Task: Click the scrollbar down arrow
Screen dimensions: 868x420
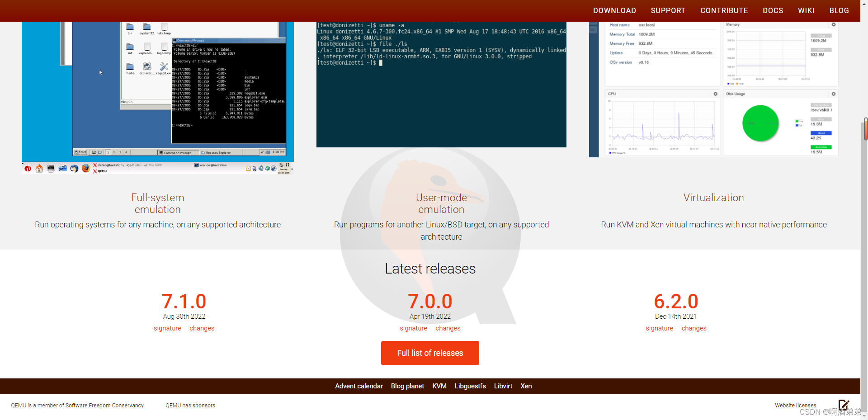Action: 864,416
